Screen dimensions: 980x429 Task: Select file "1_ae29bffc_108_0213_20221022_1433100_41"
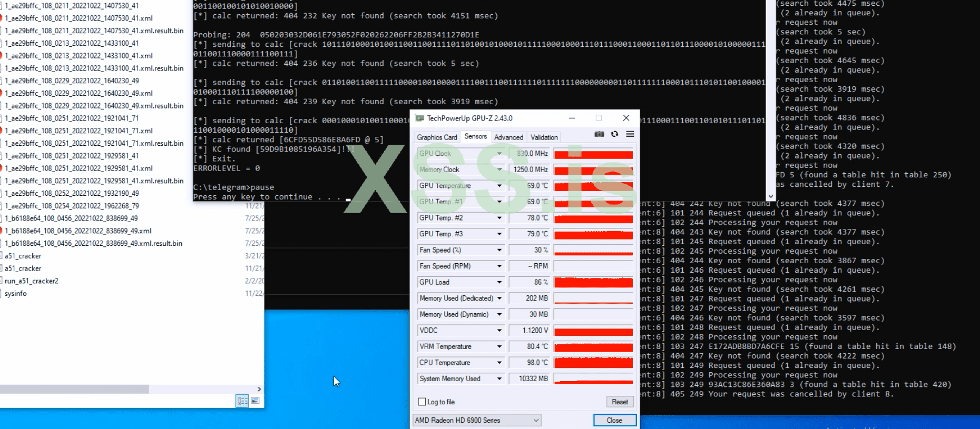coord(72,43)
